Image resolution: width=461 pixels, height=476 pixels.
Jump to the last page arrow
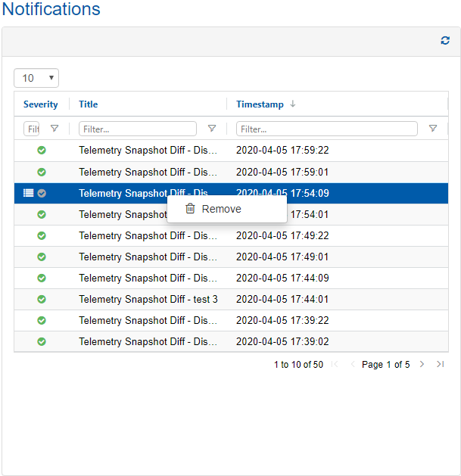coord(440,365)
